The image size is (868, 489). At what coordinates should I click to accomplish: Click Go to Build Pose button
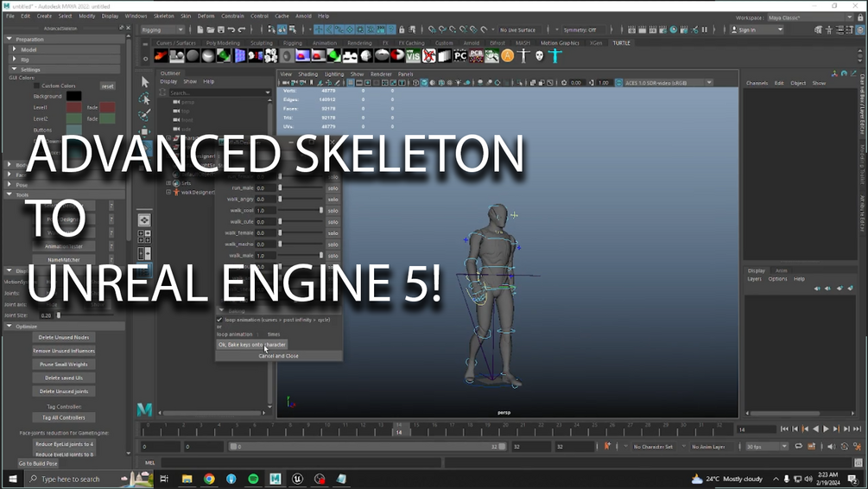coord(38,464)
